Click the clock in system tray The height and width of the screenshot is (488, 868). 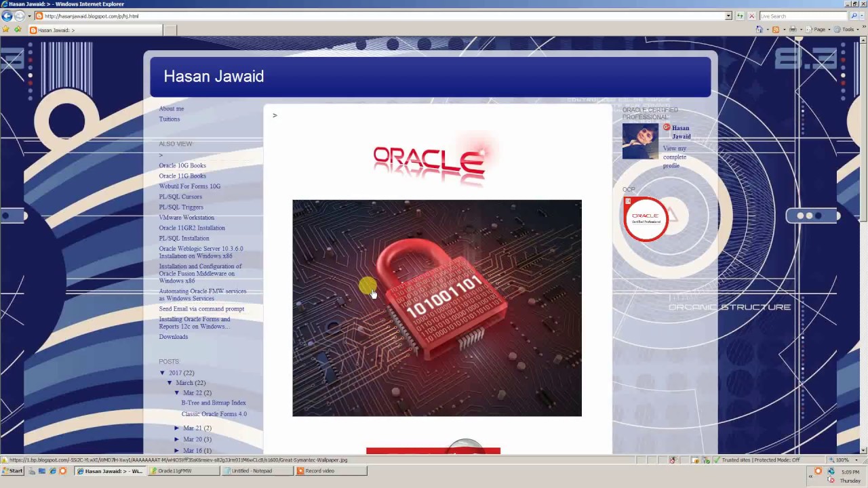tap(850, 476)
